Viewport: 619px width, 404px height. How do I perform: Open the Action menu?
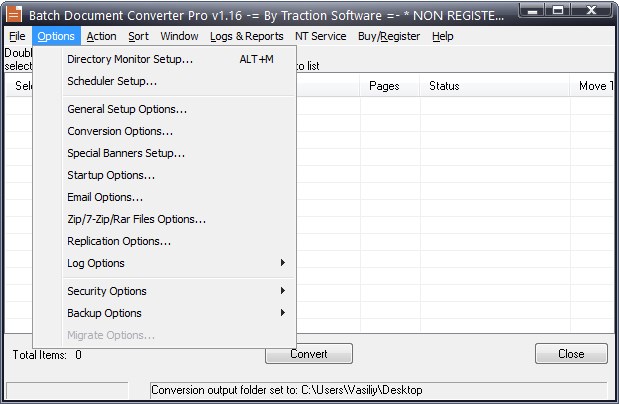[101, 36]
